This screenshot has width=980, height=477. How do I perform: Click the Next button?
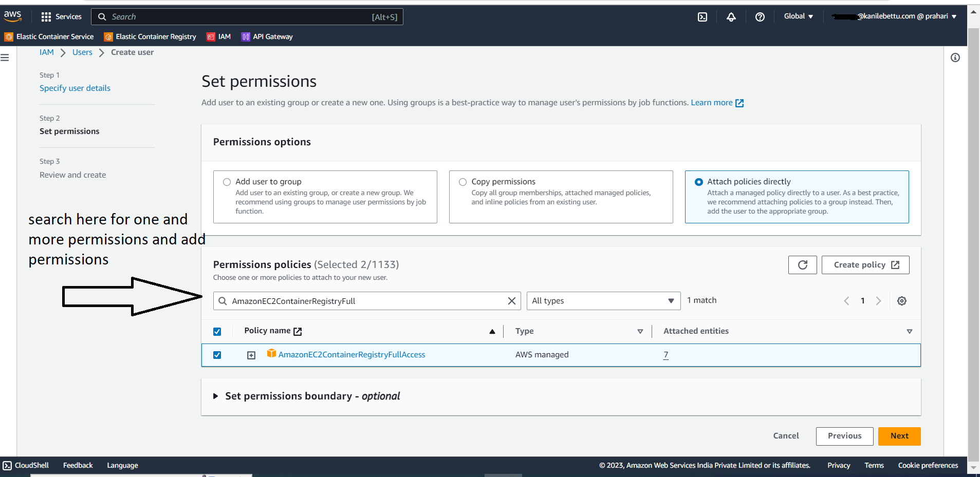coord(899,436)
